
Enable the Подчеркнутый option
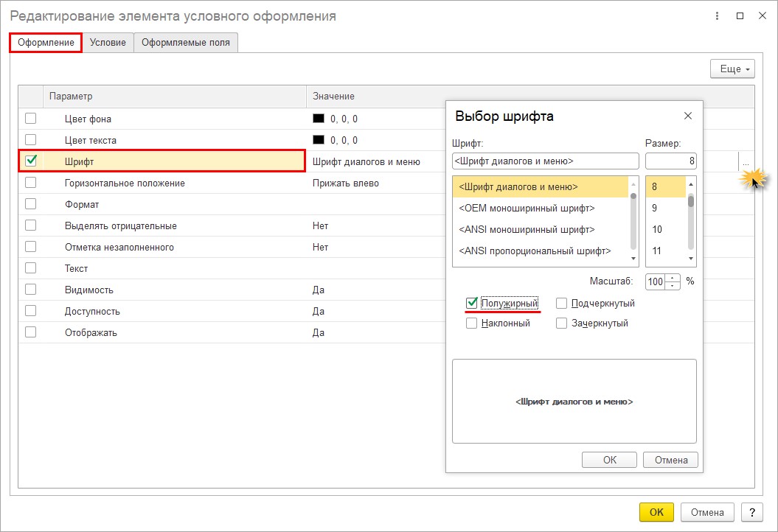click(562, 303)
